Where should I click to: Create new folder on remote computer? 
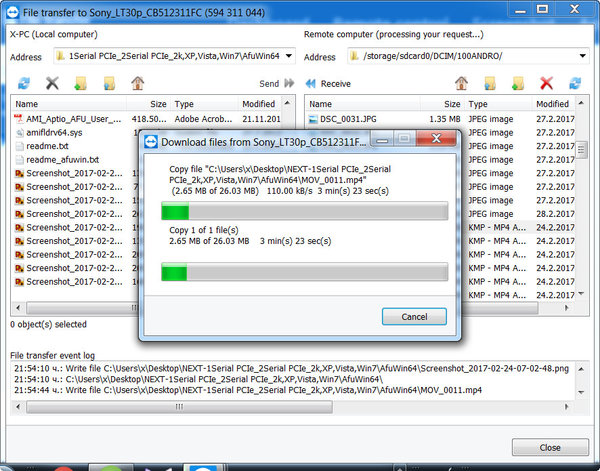(x=518, y=83)
